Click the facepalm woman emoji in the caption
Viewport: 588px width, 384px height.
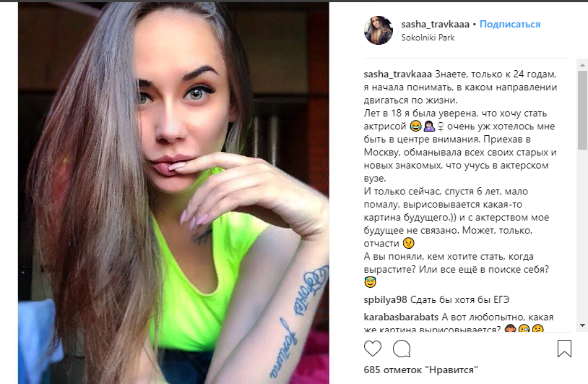coord(429,127)
